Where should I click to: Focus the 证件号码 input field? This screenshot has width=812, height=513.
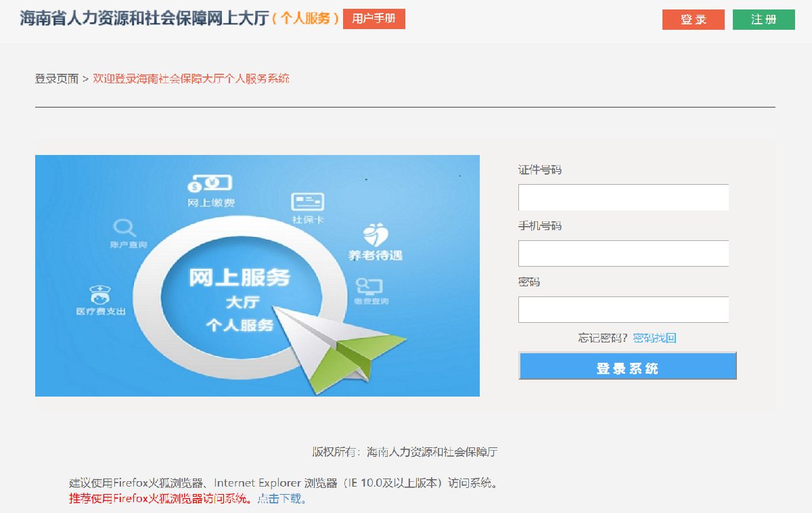click(623, 198)
